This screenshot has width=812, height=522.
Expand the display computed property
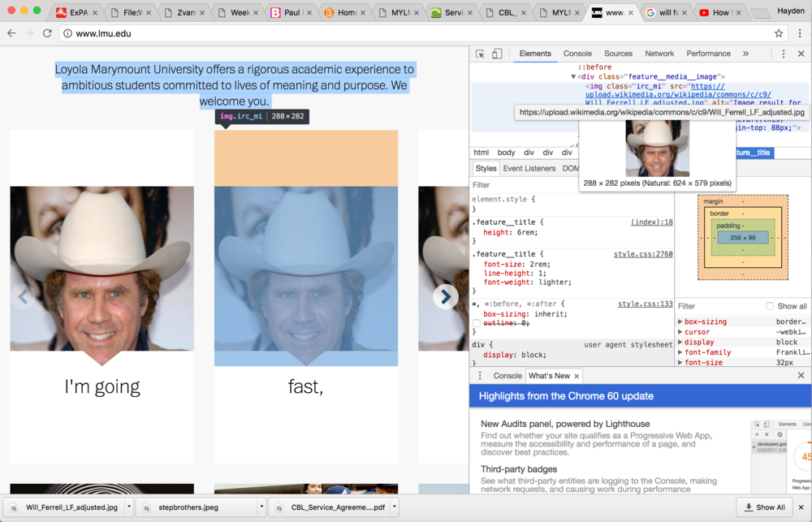(680, 343)
